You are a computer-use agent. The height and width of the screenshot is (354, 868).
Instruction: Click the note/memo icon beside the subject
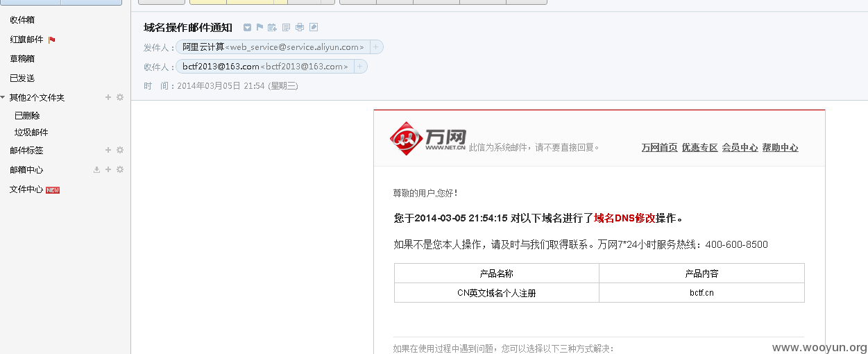point(286,28)
